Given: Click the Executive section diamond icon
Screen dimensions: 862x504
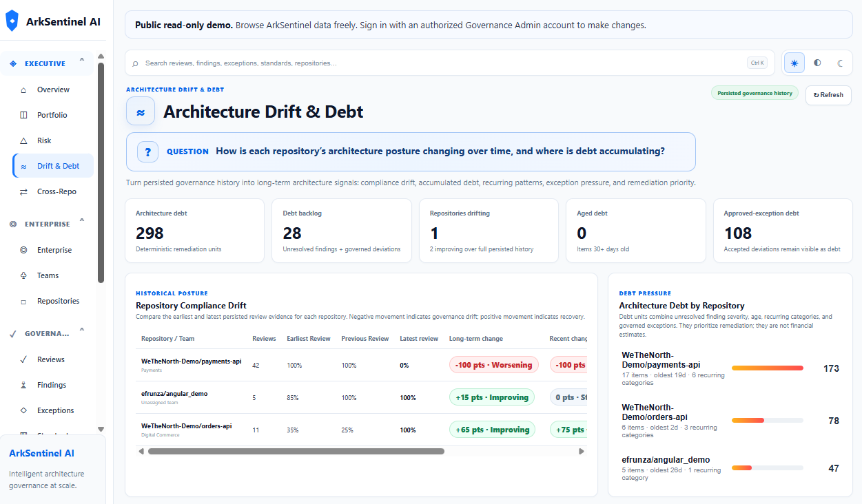Looking at the screenshot, I should pyautogui.click(x=13, y=63).
